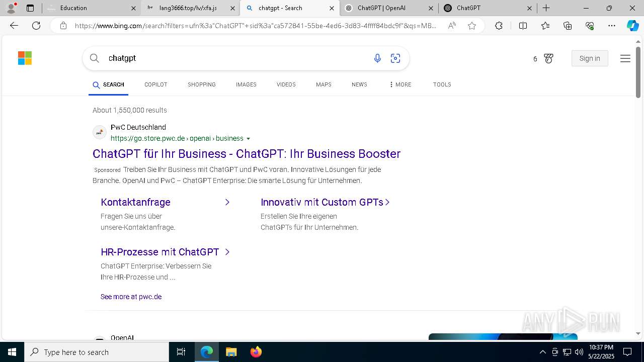Screen dimensions: 644x362
Task: Open the notification center icon
Action: click(x=627, y=352)
